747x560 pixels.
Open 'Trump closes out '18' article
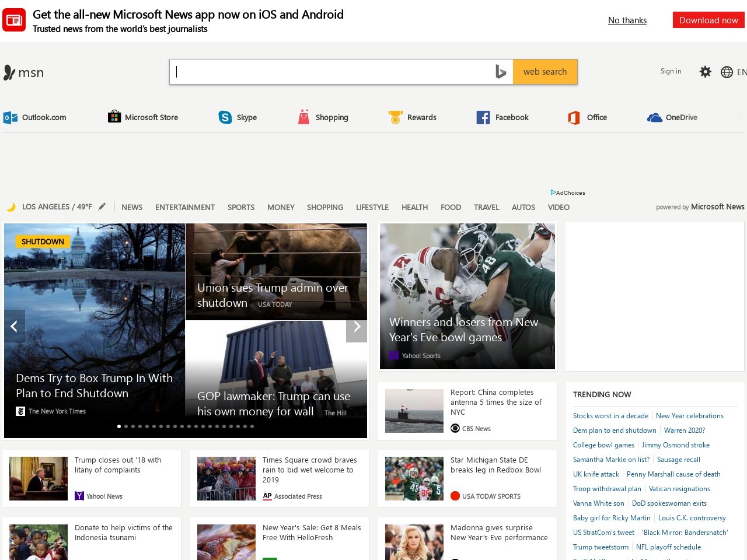tap(118, 465)
